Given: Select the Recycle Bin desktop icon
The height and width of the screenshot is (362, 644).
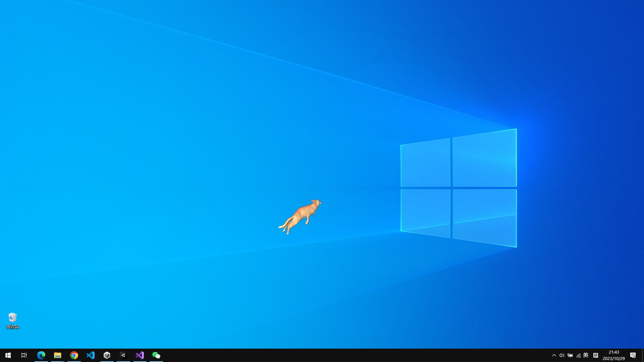Looking at the screenshot, I should (x=12, y=317).
